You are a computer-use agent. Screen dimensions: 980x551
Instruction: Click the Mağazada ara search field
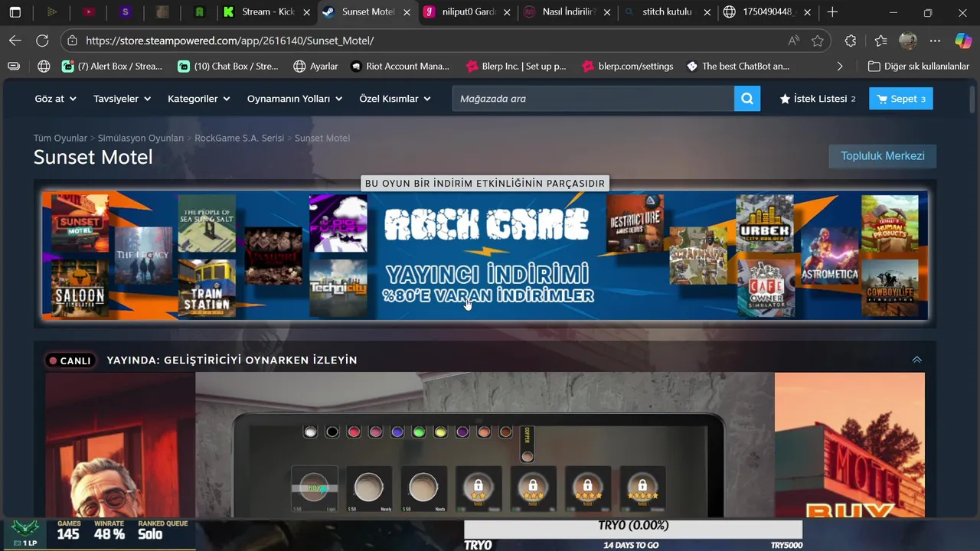[593, 99]
